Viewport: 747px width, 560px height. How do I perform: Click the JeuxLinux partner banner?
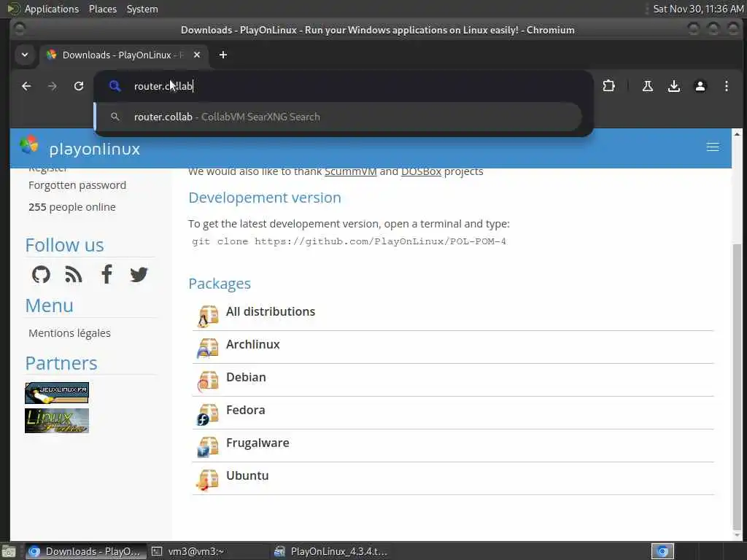57,393
